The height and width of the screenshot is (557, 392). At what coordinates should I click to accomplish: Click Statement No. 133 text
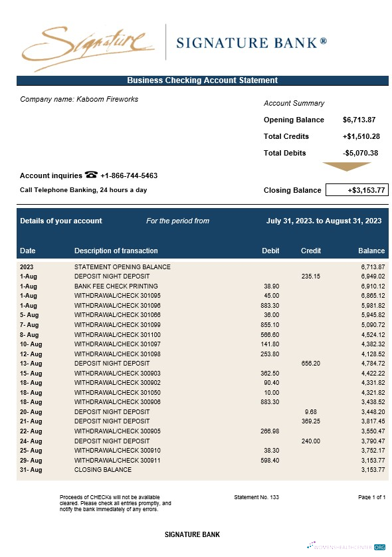[256, 497]
